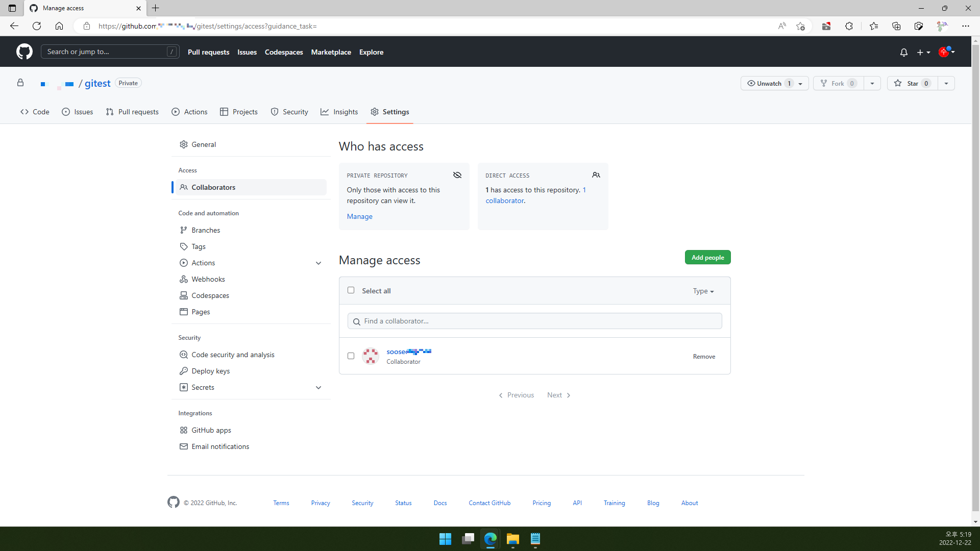Screen dimensions: 980x551
Task: Open Windows Start menu
Action: [445, 539]
